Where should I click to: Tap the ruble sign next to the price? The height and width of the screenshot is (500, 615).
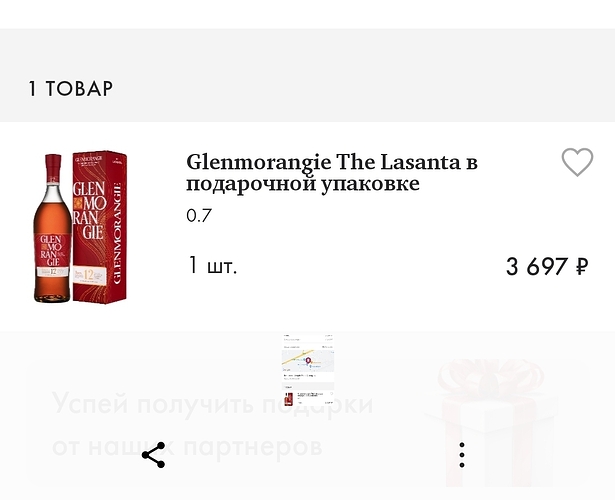click(582, 266)
